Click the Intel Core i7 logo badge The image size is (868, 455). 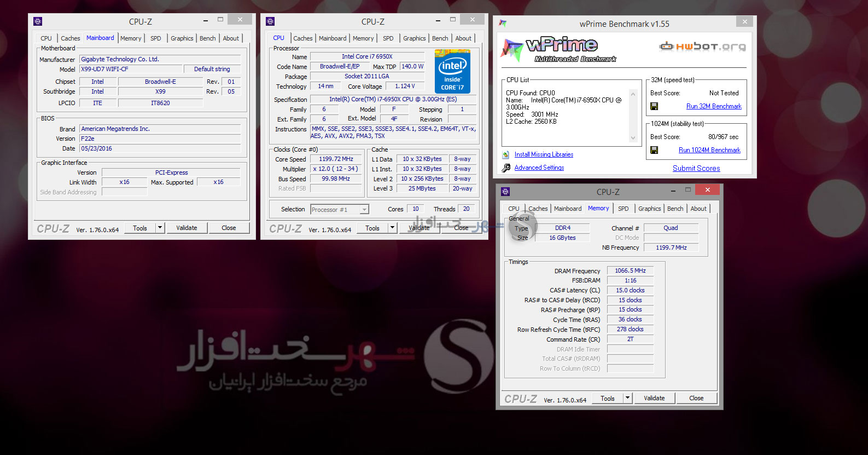[452, 71]
